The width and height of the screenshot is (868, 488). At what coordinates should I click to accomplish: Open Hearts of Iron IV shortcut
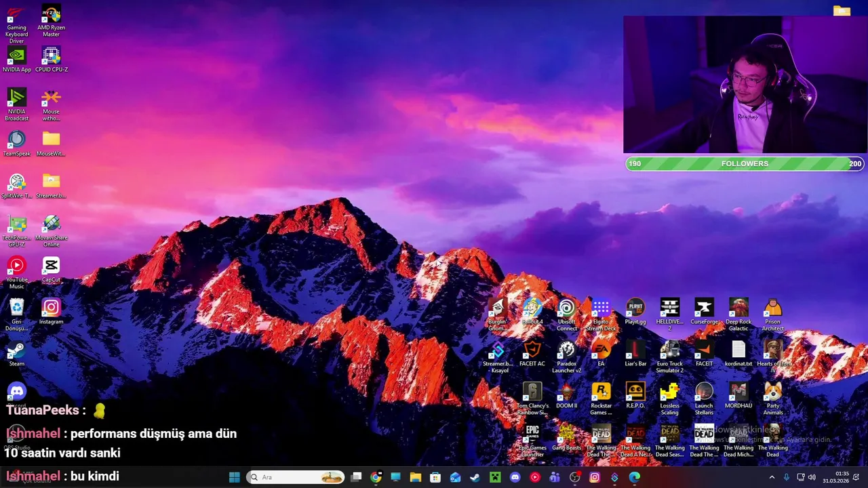coord(772,357)
